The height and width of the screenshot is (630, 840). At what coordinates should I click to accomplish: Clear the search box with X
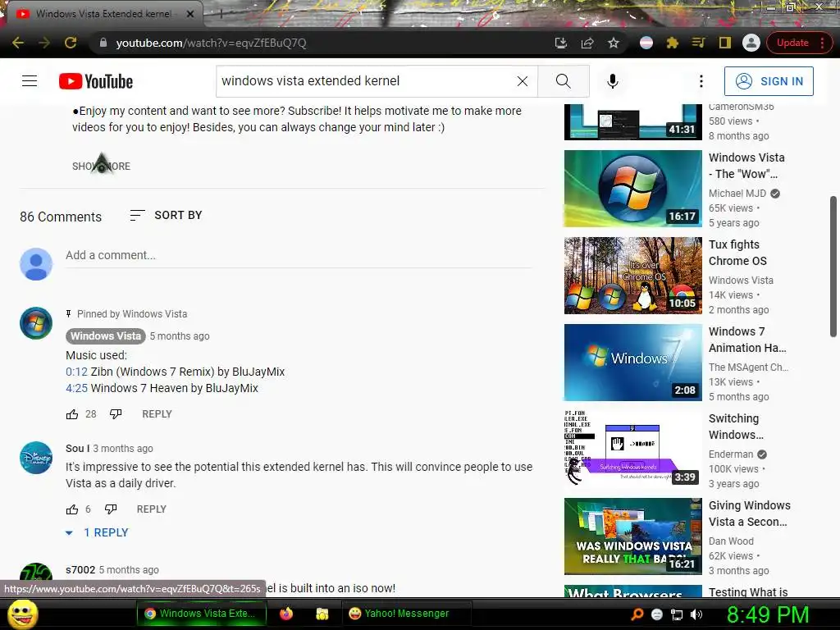523,81
